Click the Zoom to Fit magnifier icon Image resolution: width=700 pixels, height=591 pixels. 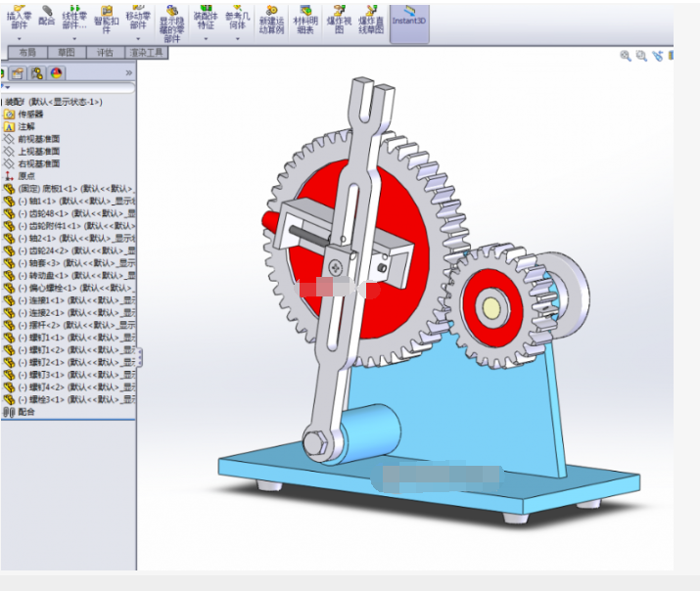(x=626, y=56)
